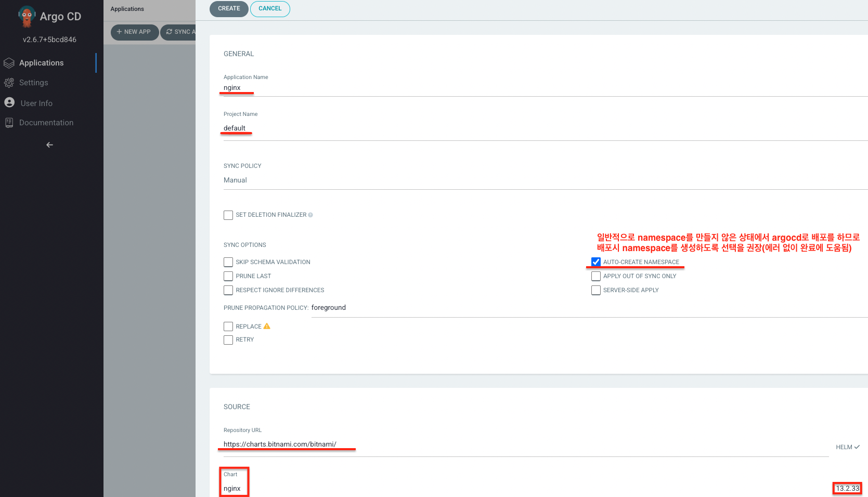Click the Applications breadcrumb title
This screenshot has width=868, height=497.
[127, 9]
